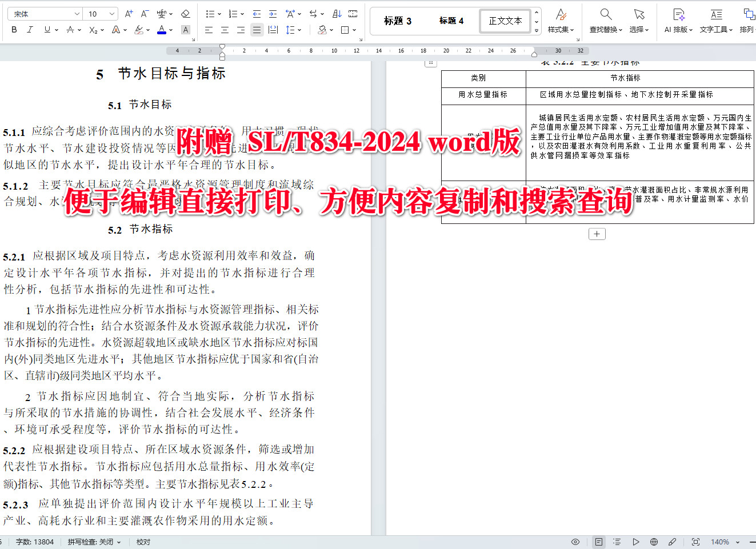Open 拼写检查 spell check status dropdown

[x=94, y=542]
